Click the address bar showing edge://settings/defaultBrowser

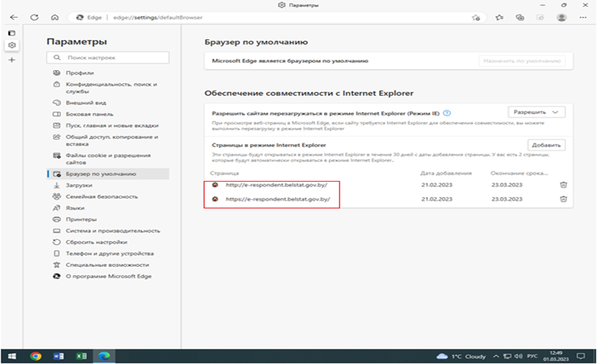[277, 17]
